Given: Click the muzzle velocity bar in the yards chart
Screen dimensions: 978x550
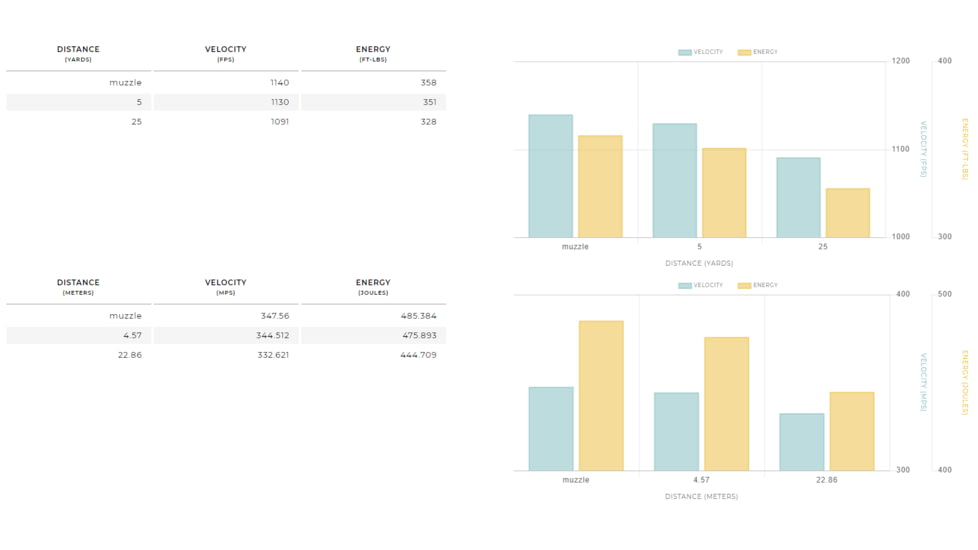Looking at the screenshot, I should click(550, 176).
